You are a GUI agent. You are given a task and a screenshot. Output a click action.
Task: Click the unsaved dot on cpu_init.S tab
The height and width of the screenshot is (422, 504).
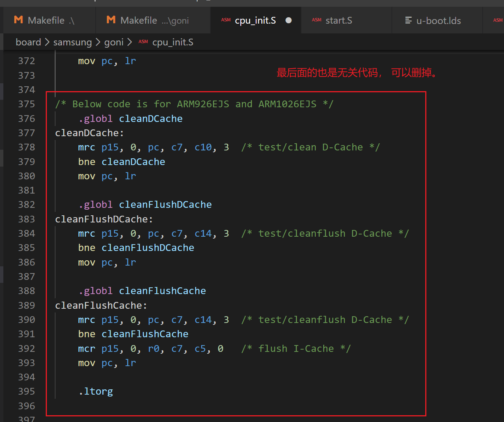(x=288, y=20)
